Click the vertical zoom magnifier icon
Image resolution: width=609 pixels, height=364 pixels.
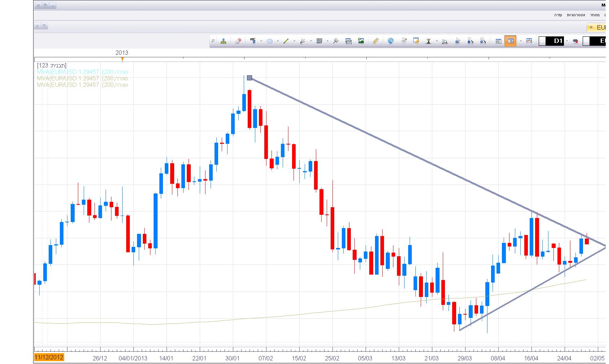(x=445, y=41)
